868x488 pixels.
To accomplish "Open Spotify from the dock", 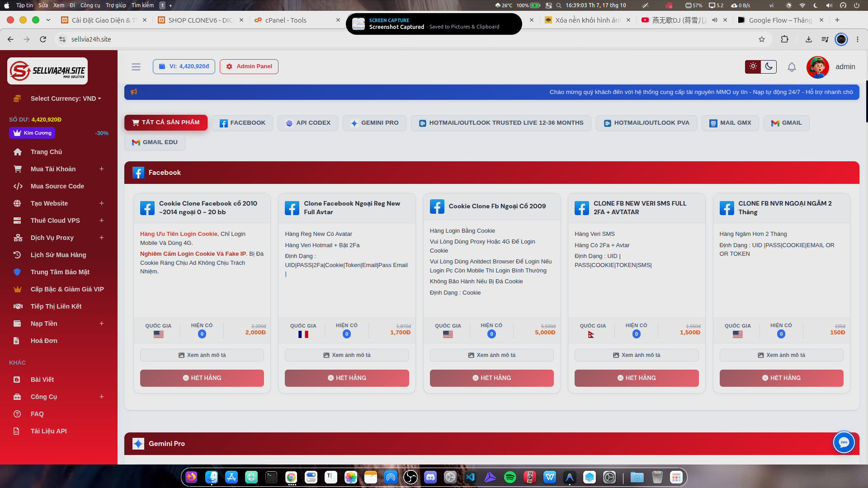I will (510, 477).
